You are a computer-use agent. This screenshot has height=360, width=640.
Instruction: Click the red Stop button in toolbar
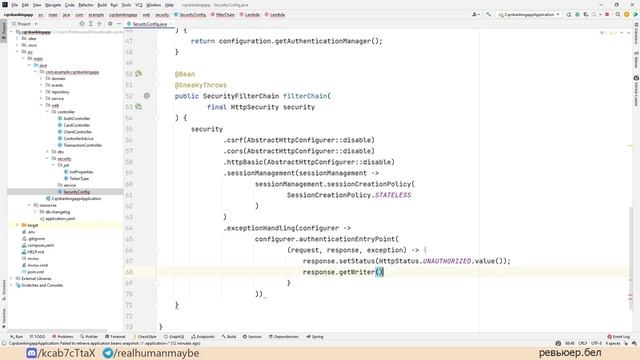(x=607, y=15)
